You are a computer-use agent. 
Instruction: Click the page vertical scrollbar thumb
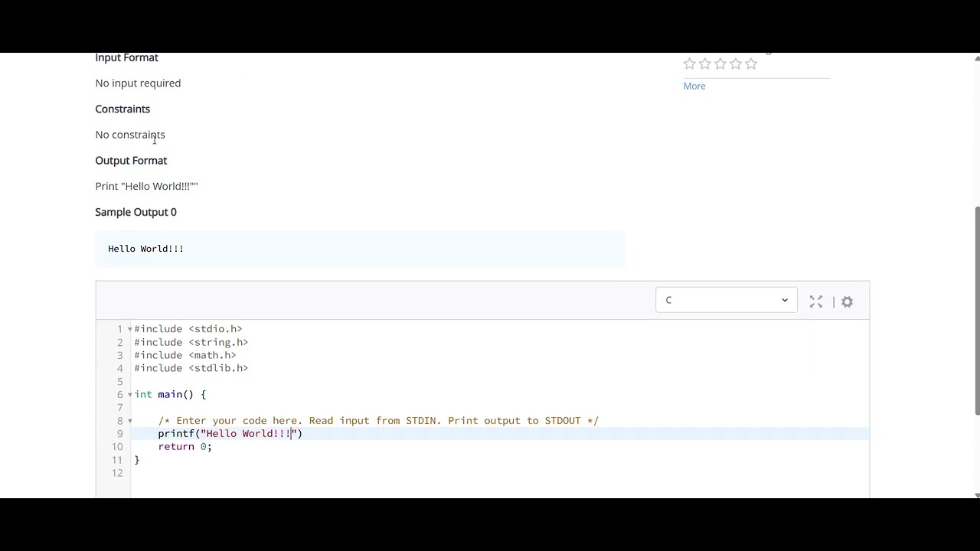coord(977,311)
